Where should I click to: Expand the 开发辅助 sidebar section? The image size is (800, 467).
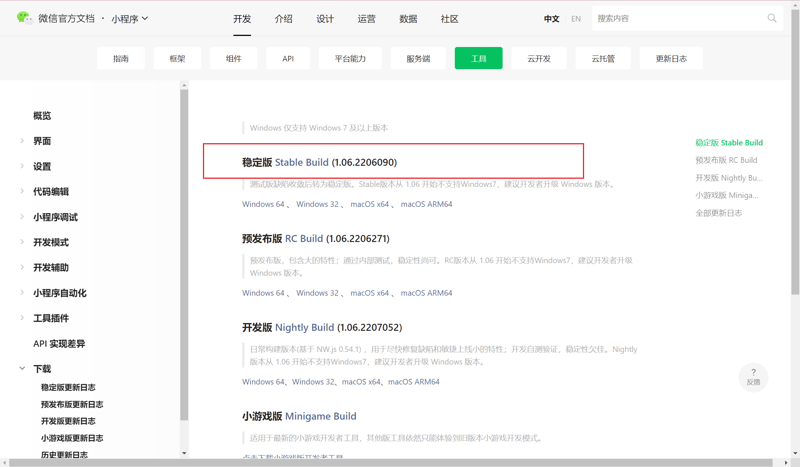tap(22, 267)
